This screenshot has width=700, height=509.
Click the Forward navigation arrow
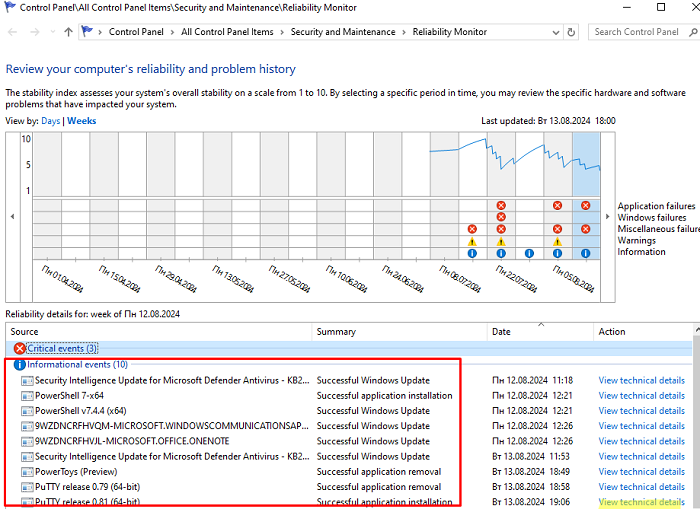[35, 32]
